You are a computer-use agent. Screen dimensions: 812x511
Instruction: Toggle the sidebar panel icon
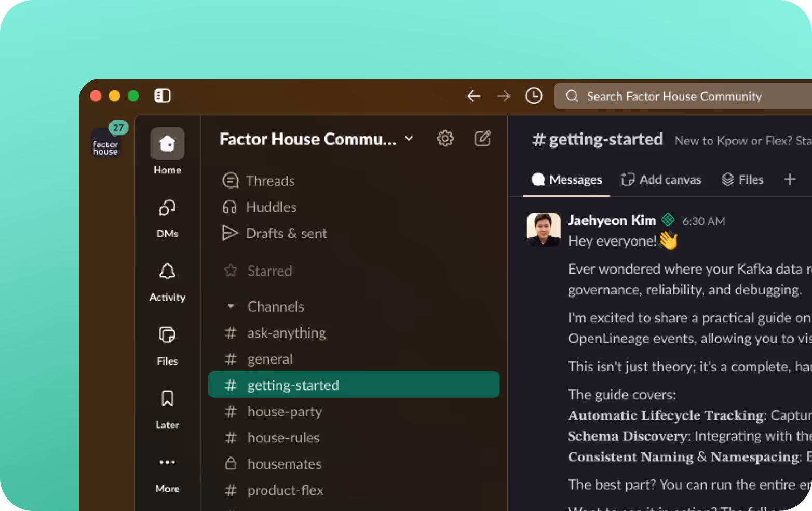coord(162,96)
